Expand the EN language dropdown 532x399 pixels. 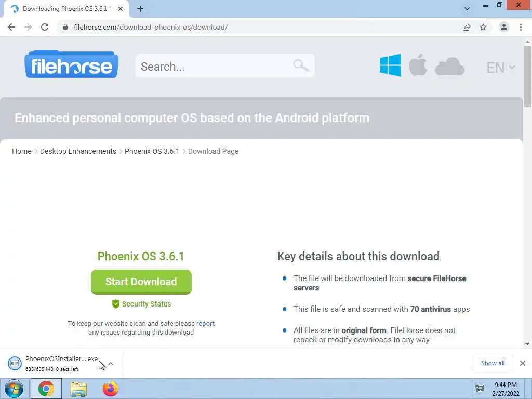click(x=500, y=68)
